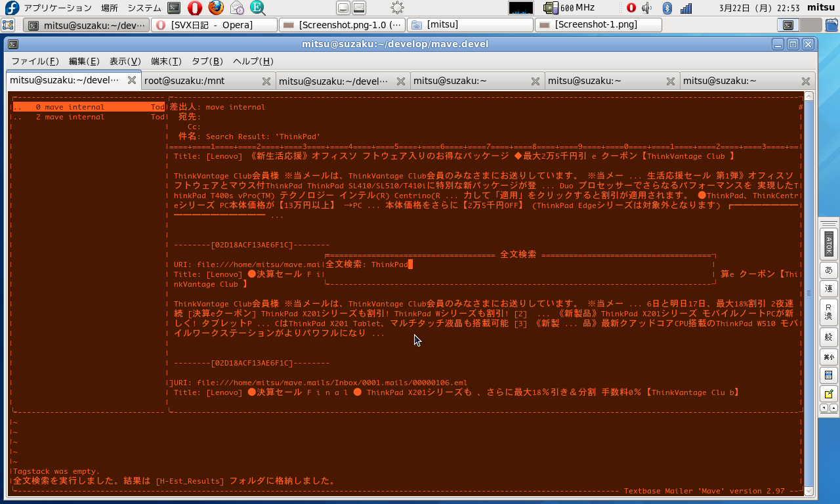The image size is (840, 504).
Task: Toggle ATOK 連 conversion mode button
Action: pos(828,289)
